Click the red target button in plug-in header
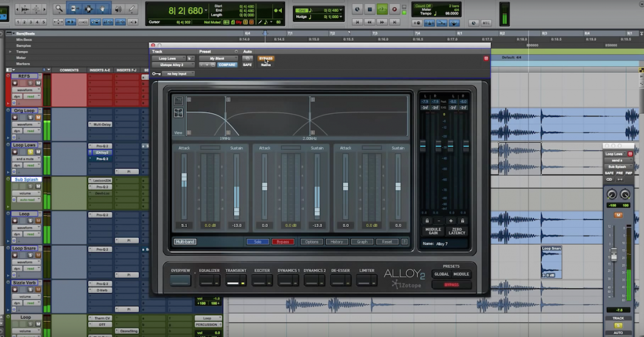Image resolution: width=644 pixels, height=337 pixels. [486, 58]
